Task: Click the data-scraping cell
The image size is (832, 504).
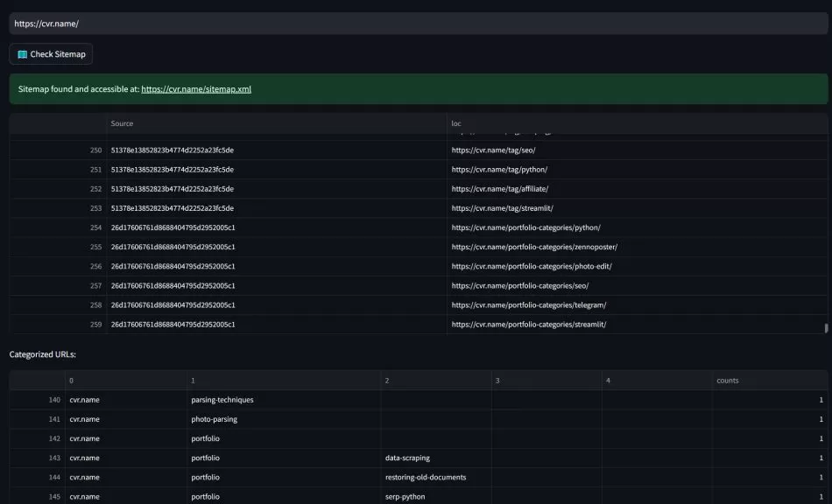Action: coord(407,458)
